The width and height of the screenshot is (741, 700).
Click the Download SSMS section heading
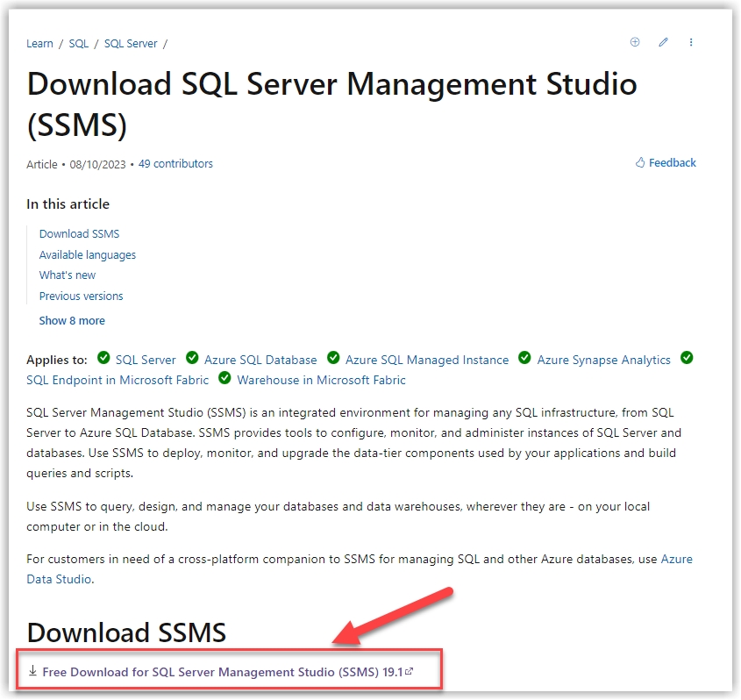coord(126,632)
